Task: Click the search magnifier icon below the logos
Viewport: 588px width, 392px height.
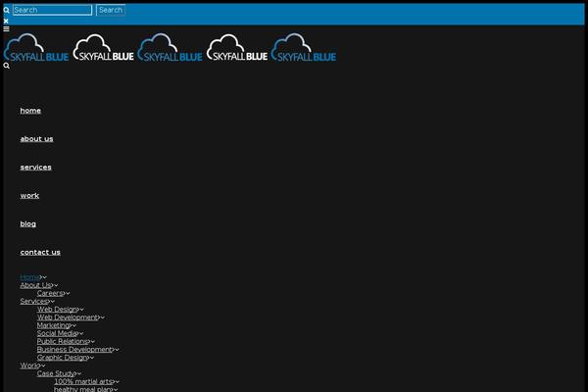Action: (7, 66)
